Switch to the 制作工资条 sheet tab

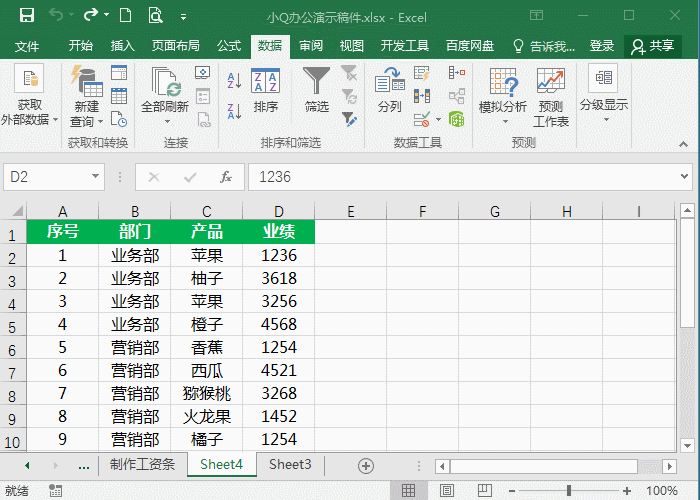tap(142, 465)
